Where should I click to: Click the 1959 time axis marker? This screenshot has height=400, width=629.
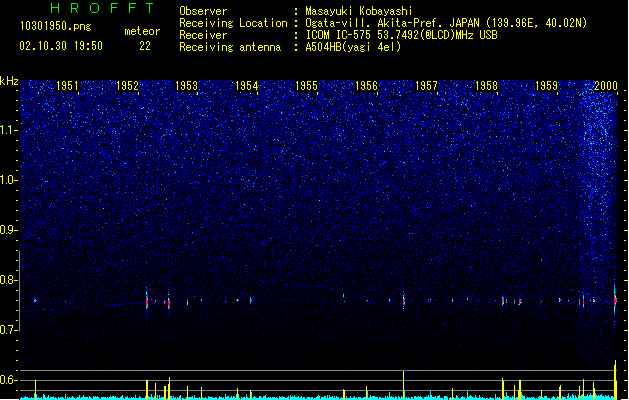(546, 86)
